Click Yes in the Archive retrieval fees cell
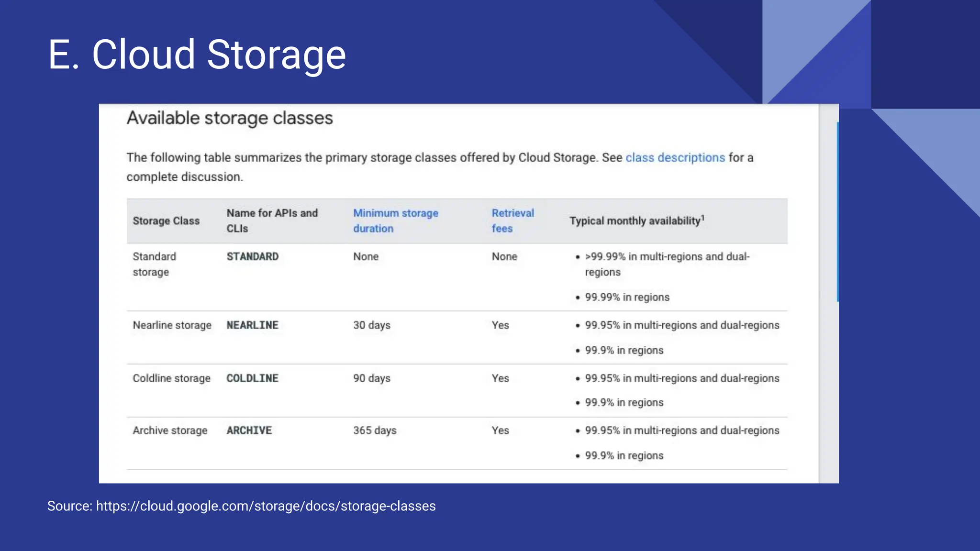 click(501, 430)
